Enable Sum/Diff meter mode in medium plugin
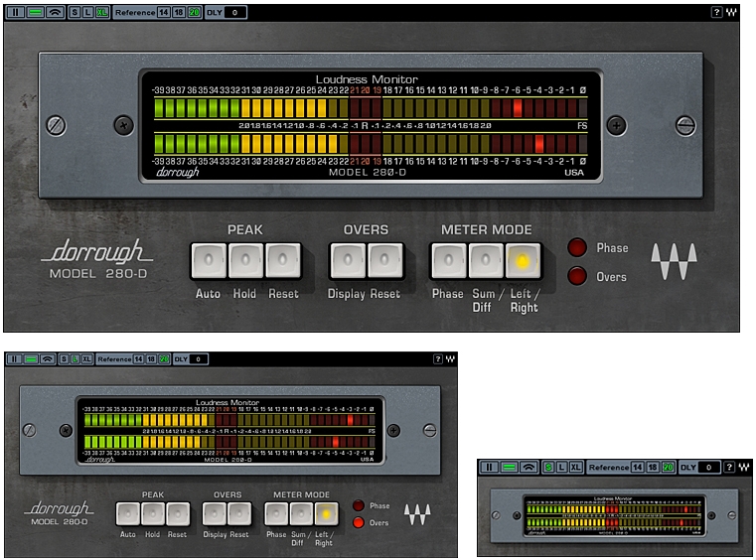Screen dimensions: 756x560 301,514
